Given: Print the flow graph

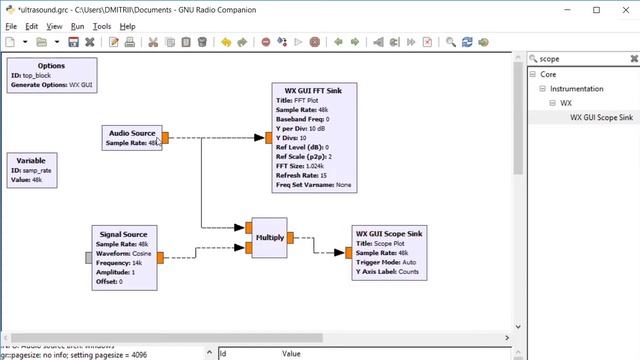Looking at the screenshot, I should click(130, 42).
